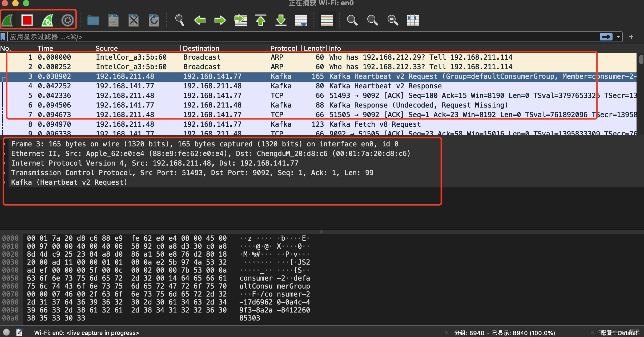This screenshot has width=644, height=337.
Task: Reload the capture file
Action: [154, 20]
